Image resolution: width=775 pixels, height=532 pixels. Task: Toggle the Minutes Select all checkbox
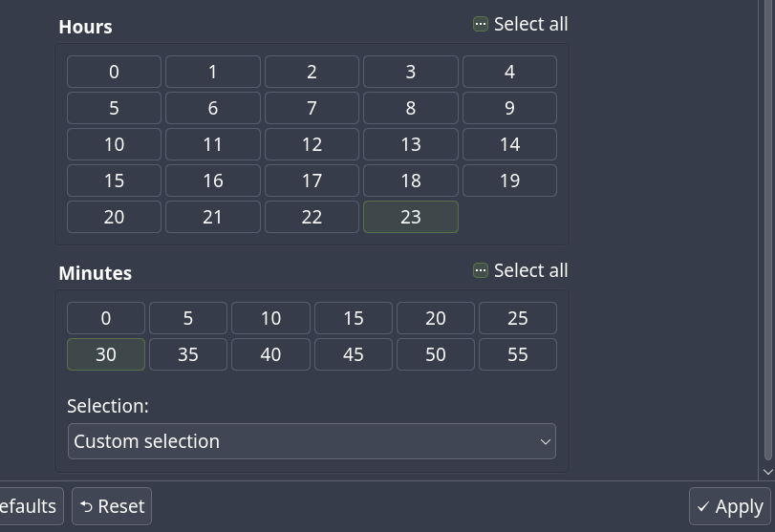pyautogui.click(x=481, y=271)
